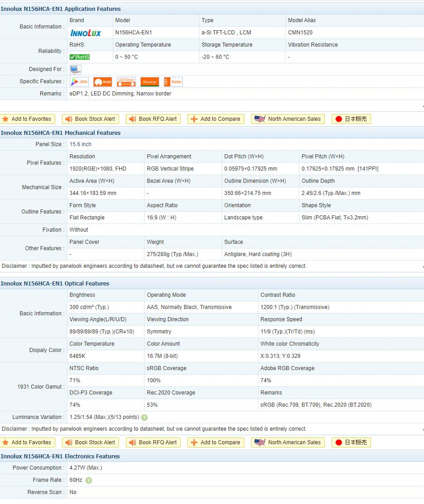The width and height of the screenshot is (424, 504).
Task: Select luminance variation value 1.25/1.54
Action: coord(105,417)
